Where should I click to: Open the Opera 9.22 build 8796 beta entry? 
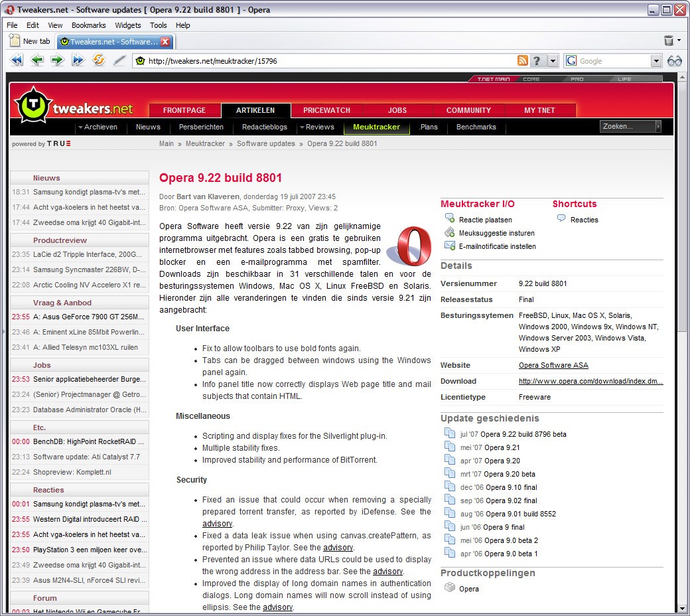point(523,434)
